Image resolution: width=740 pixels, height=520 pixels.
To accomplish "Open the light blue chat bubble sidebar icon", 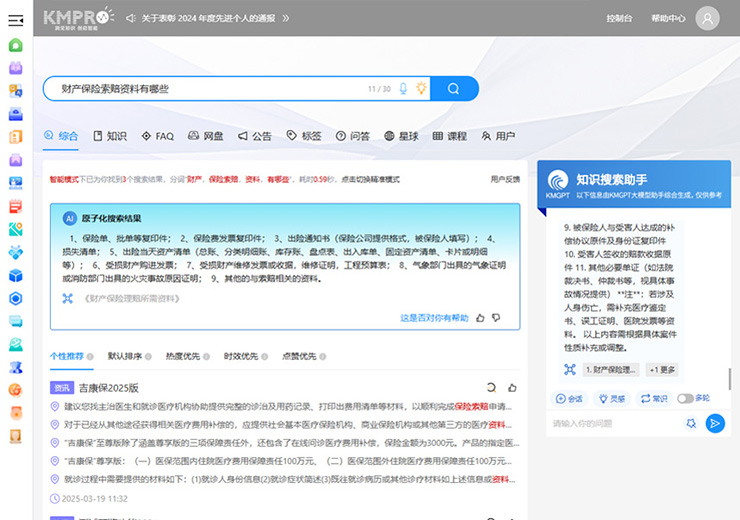I will pos(16,321).
